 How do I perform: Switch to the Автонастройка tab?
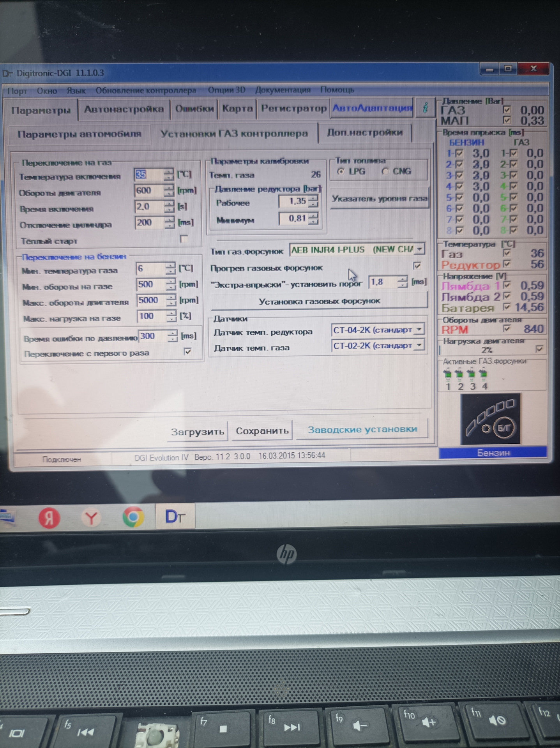point(124,109)
